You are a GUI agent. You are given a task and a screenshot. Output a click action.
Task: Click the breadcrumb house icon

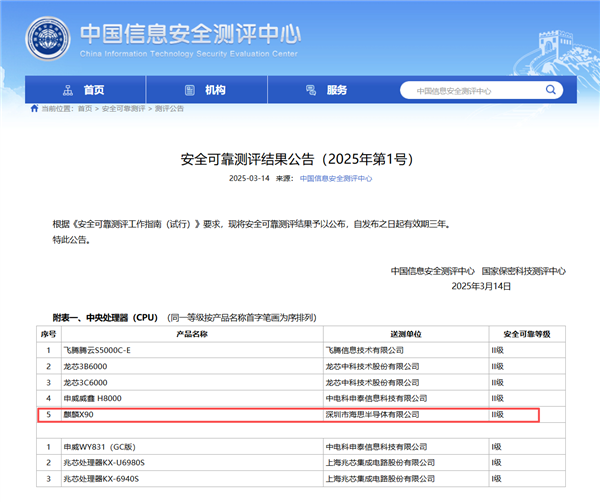point(33,108)
